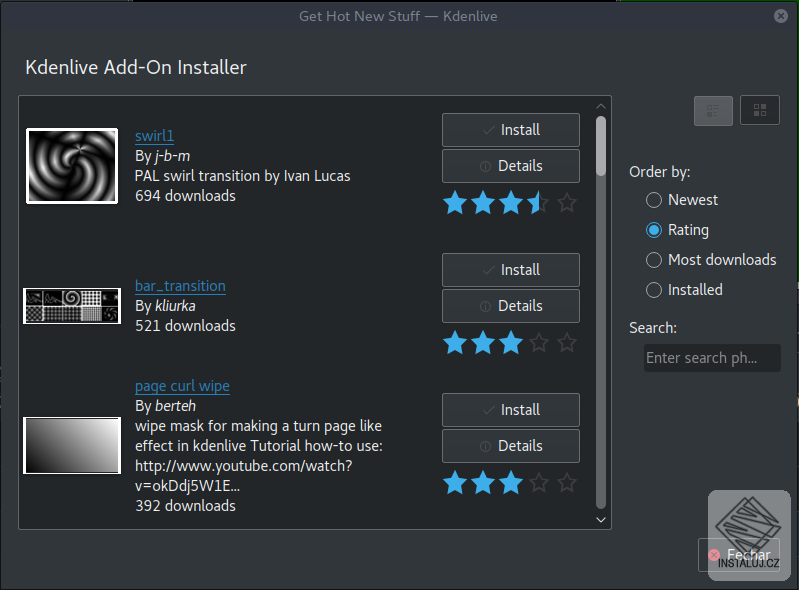Click the swirl1 preview thumbnail
799x590 pixels.
[x=72, y=166]
